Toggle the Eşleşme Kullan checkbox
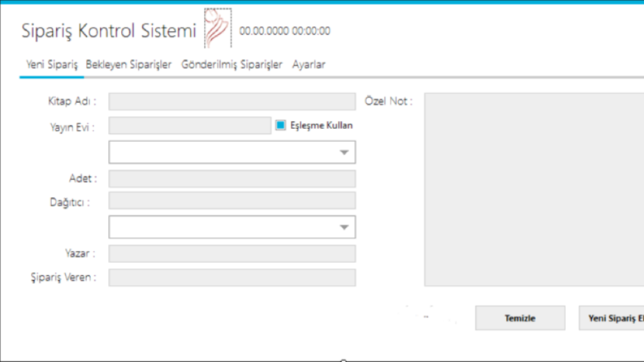644x362 pixels. [280, 125]
